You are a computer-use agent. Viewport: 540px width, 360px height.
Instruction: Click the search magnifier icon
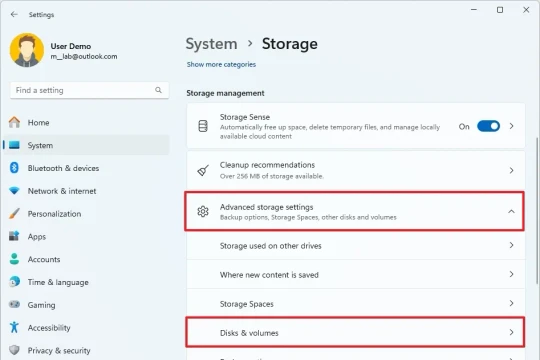pyautogui.click(x=158, y=90)
